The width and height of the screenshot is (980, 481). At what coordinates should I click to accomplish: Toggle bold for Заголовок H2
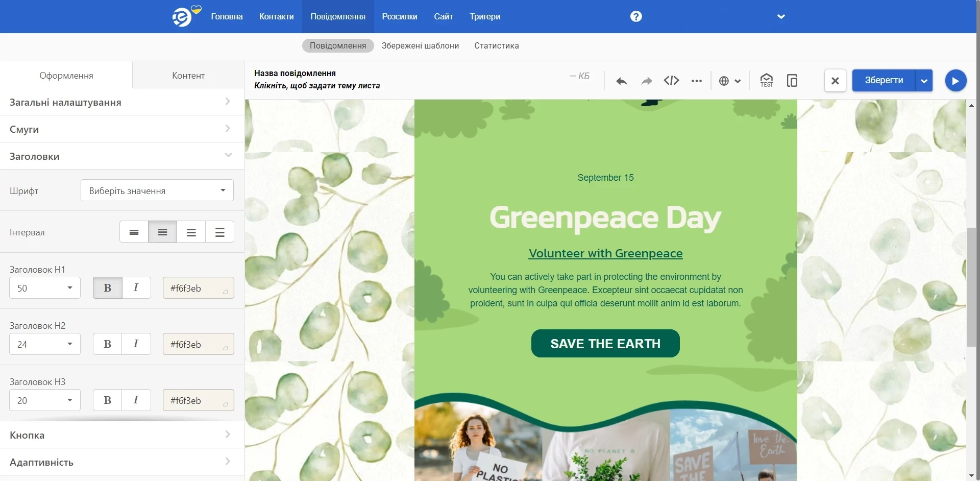pos(107,344)
